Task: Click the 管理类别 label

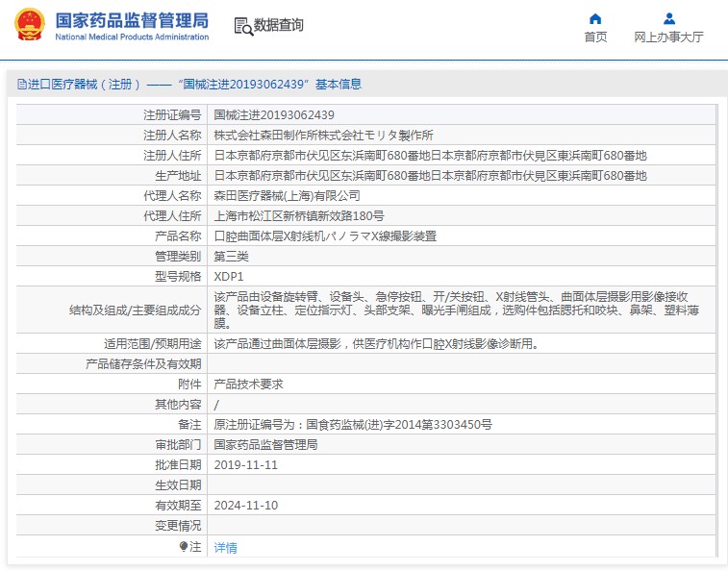Action: pyautogui.click(x=178, y=257)
